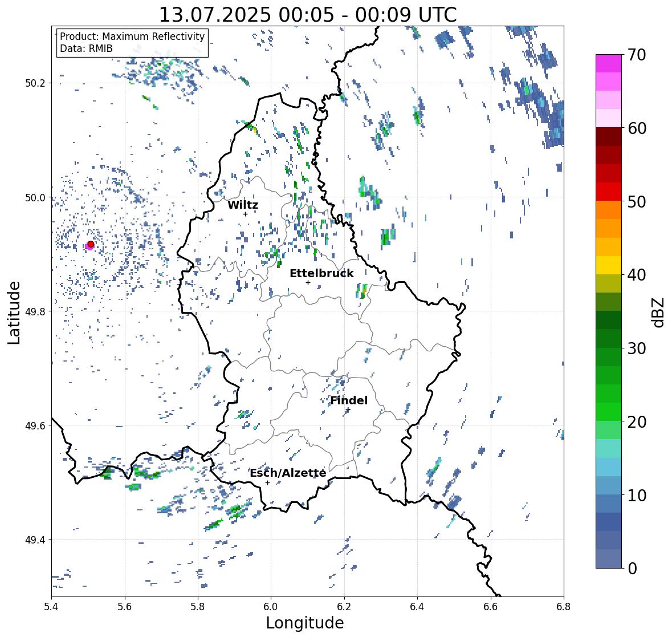The image size is (672, 637).
Task: Click the dBZ colorbar label
Action: click(659, 312)
